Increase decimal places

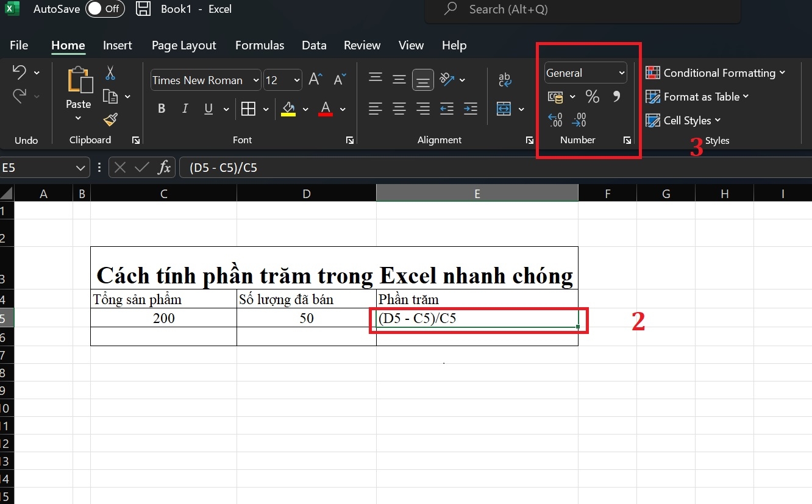pos(555,119)
